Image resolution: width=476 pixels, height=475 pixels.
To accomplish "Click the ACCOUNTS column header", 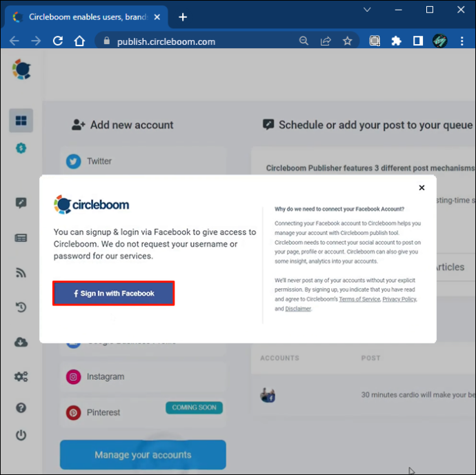I will (279, 358).
